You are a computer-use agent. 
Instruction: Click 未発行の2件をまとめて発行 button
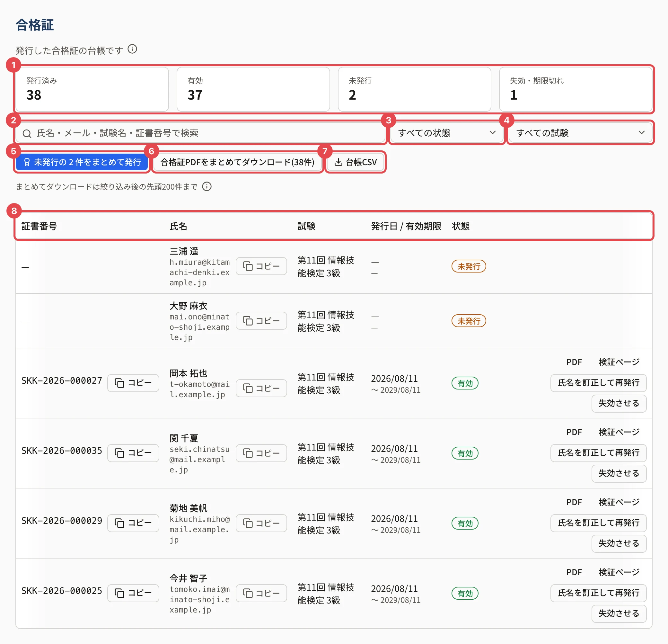click(82, 162)
